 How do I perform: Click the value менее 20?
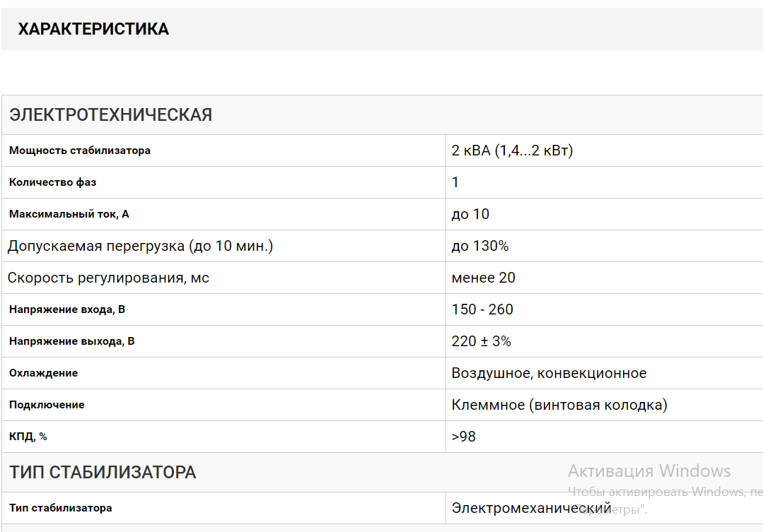[483, 278]
